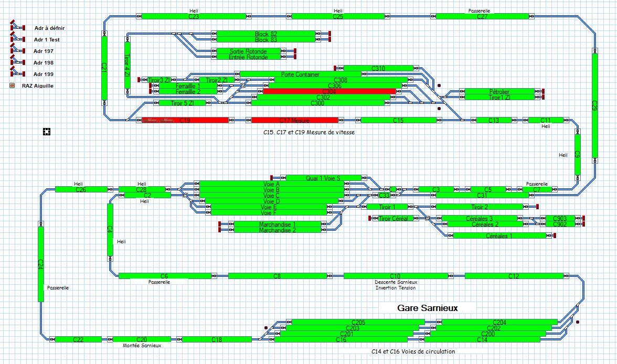Select the Céréales 1 siding block
The width and height of the screenshot is (617, 364).
pyautogui.click(x=492, y=235)
